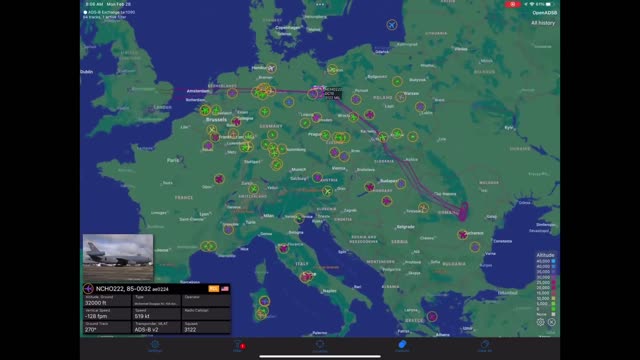Open the Settings tab gear icon in bottom bar

point(155,346)
